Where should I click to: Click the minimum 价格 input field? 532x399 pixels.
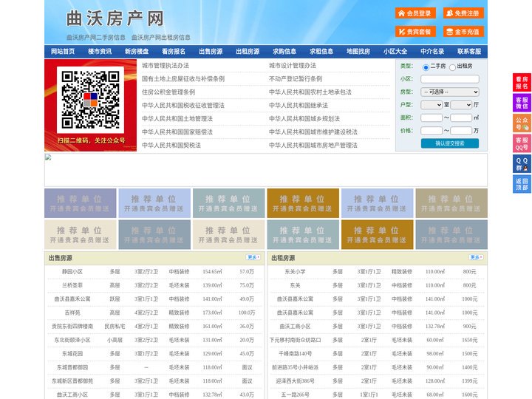pos(432,131)
